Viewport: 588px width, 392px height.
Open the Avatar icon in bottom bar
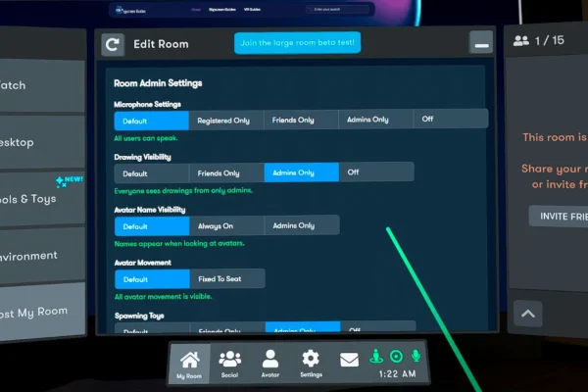[269, 364]
